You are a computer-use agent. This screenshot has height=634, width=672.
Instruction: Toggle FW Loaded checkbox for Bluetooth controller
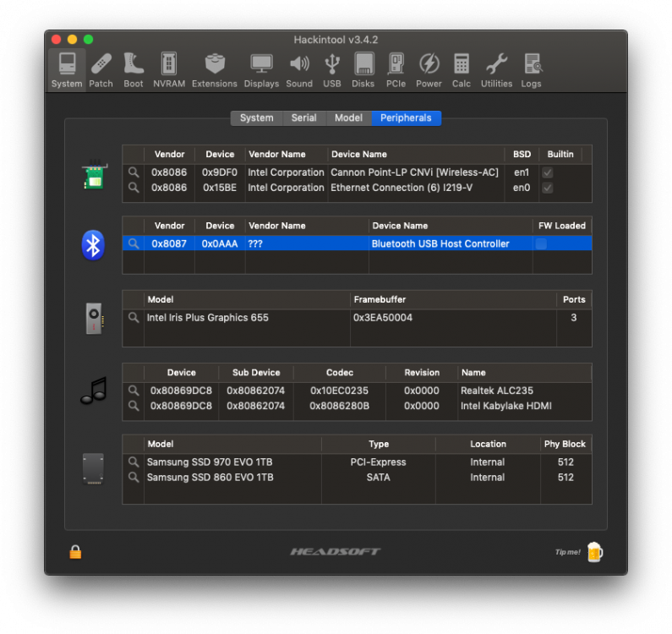click(541, 243)
